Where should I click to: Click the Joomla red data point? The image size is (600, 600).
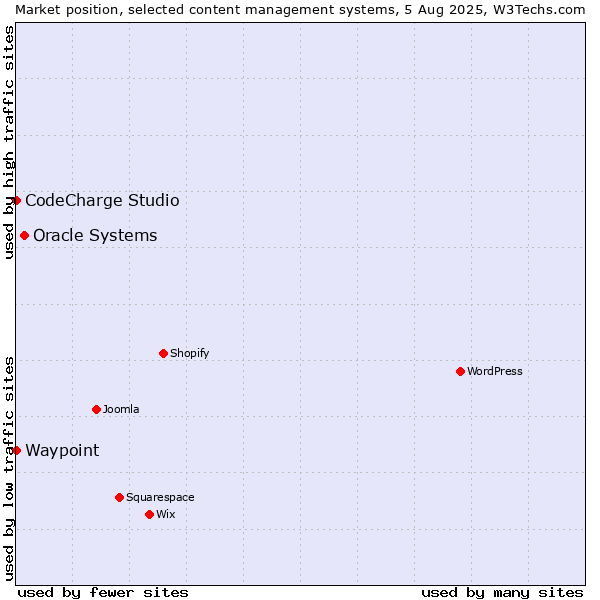(x=96, y=409)
